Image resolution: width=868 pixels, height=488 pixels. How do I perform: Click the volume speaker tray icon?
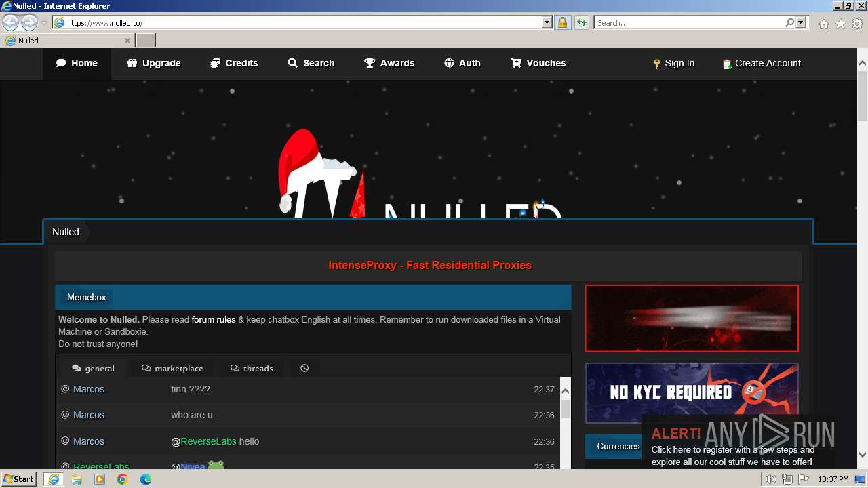[771, 480]
